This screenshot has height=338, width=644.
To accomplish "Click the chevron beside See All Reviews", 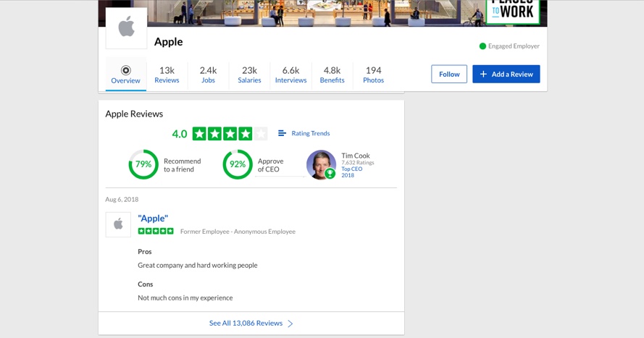I will [x=290, y=324].
